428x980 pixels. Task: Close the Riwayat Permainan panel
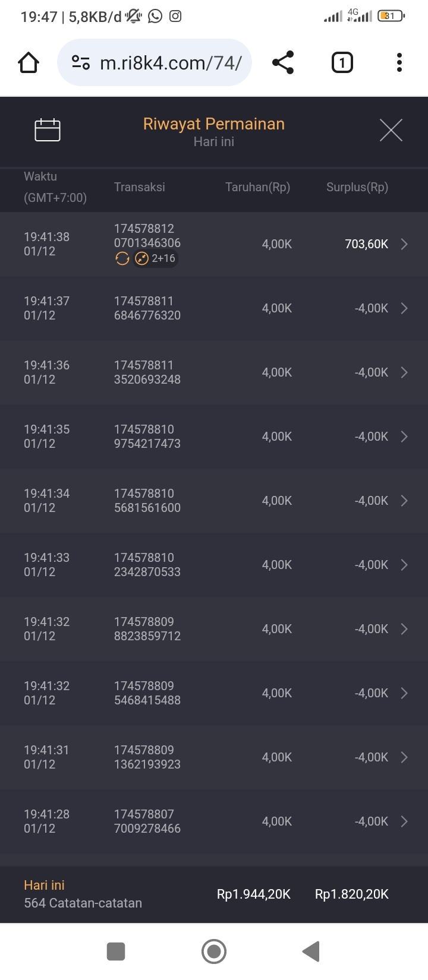click(x=391, y=130)
